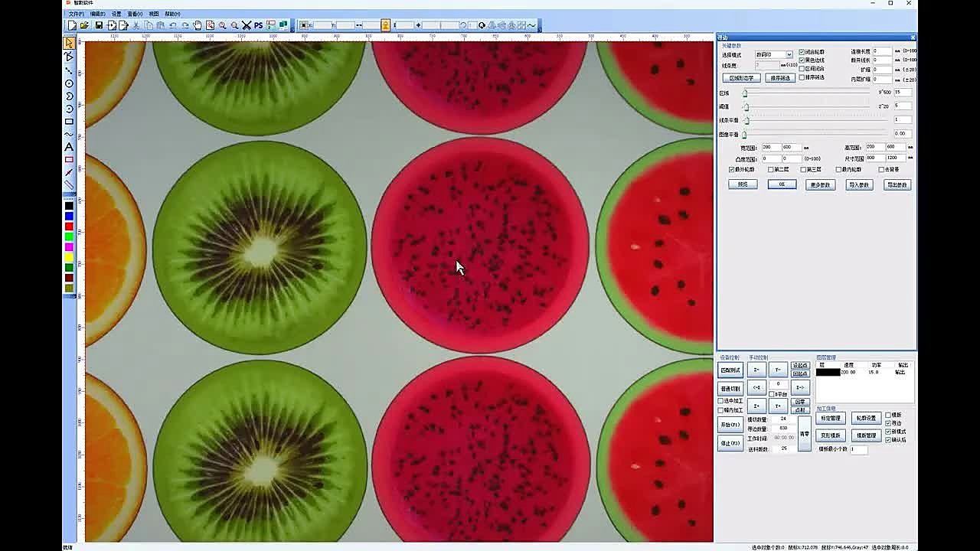Click the 标定管理 button
Image resolution: width=980 pixels, height=551 pixels.
(830, 419)
